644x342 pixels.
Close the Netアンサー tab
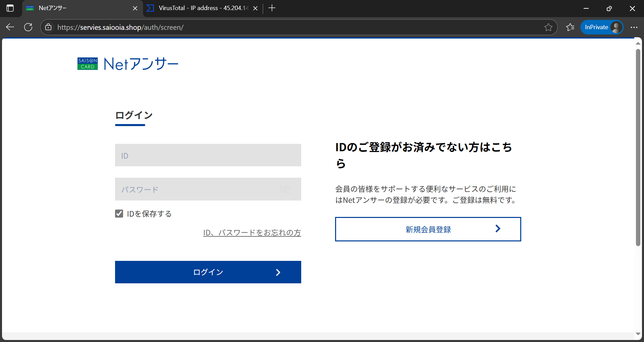(x=135, y=8)
